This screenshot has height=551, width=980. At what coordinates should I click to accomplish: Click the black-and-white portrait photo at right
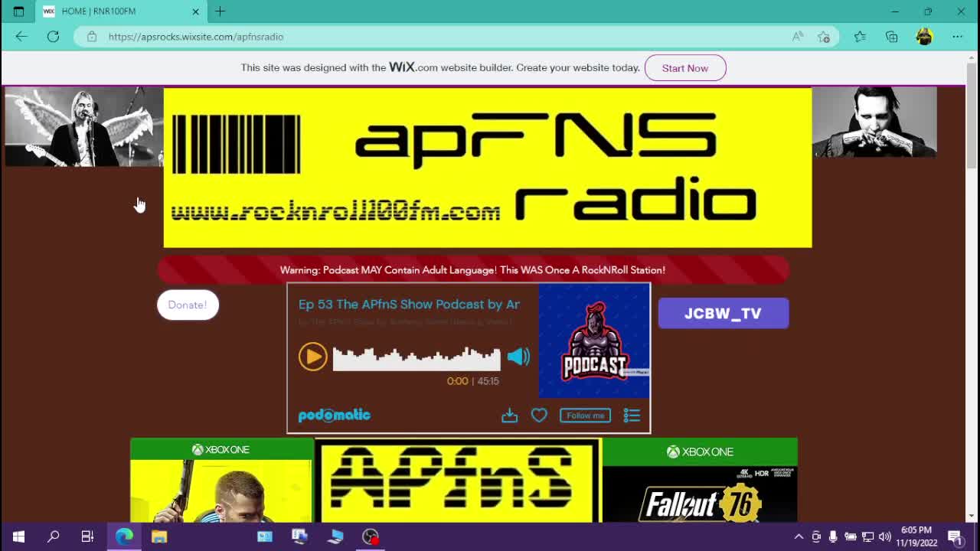point(874,122)
